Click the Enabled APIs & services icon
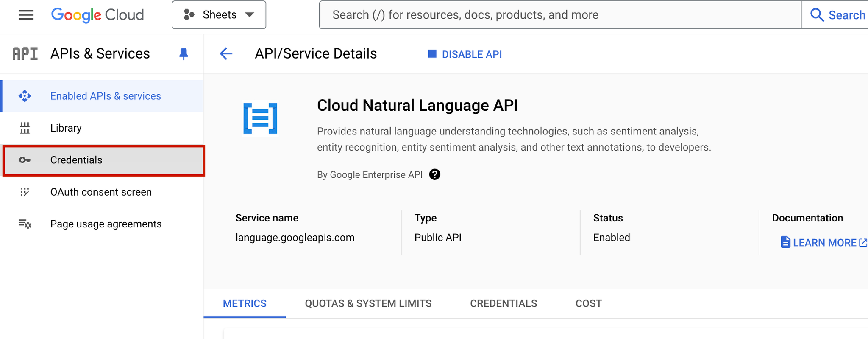 coord(25,96)
